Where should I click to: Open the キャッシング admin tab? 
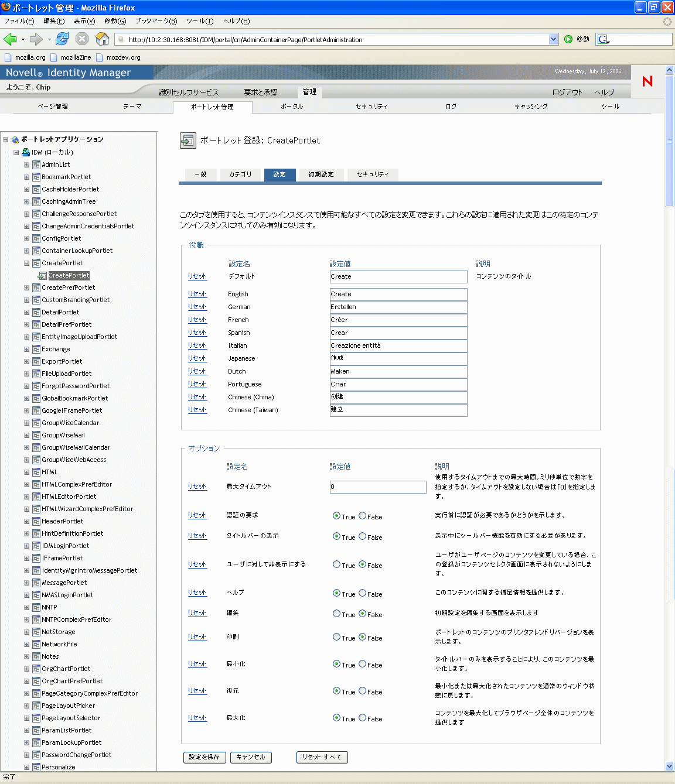[531, 107]
